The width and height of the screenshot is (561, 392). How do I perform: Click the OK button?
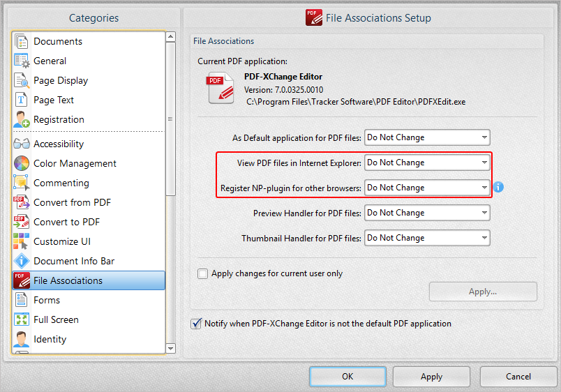coord(347,377)
